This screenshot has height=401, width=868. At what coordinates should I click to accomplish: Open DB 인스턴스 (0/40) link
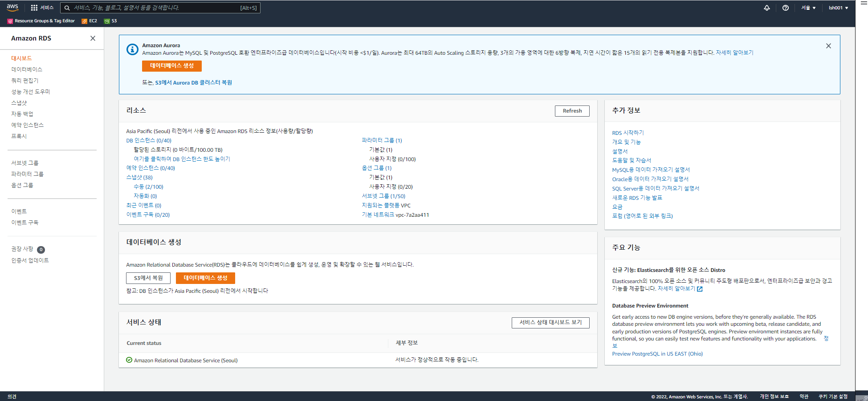click(149, 141)
